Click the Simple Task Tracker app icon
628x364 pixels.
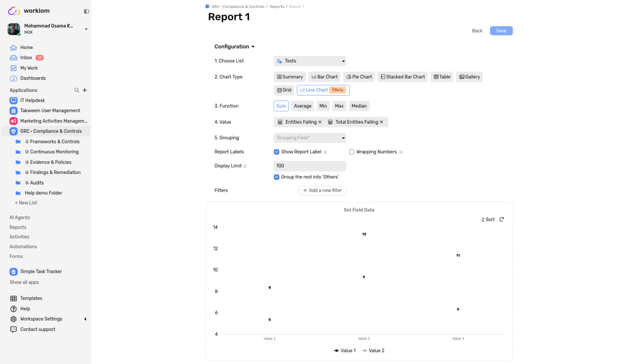coord(13,271)
